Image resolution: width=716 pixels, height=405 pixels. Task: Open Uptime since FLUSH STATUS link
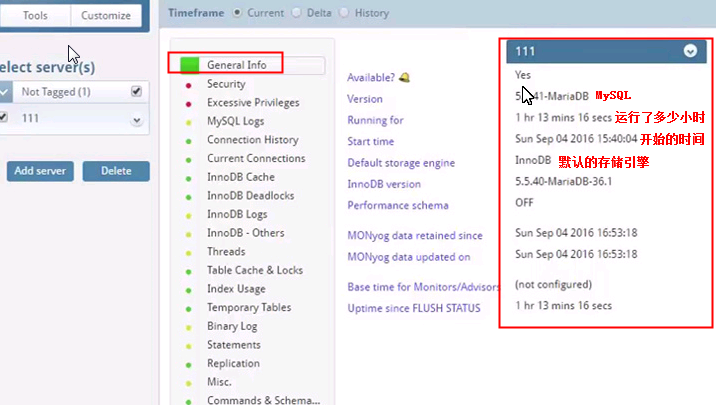point(414,308)
